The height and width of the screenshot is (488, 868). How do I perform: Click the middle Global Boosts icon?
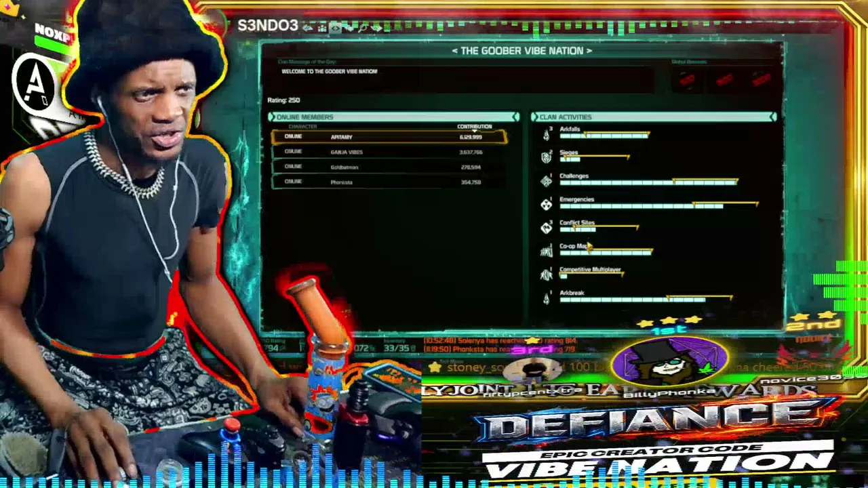point(724,80)
